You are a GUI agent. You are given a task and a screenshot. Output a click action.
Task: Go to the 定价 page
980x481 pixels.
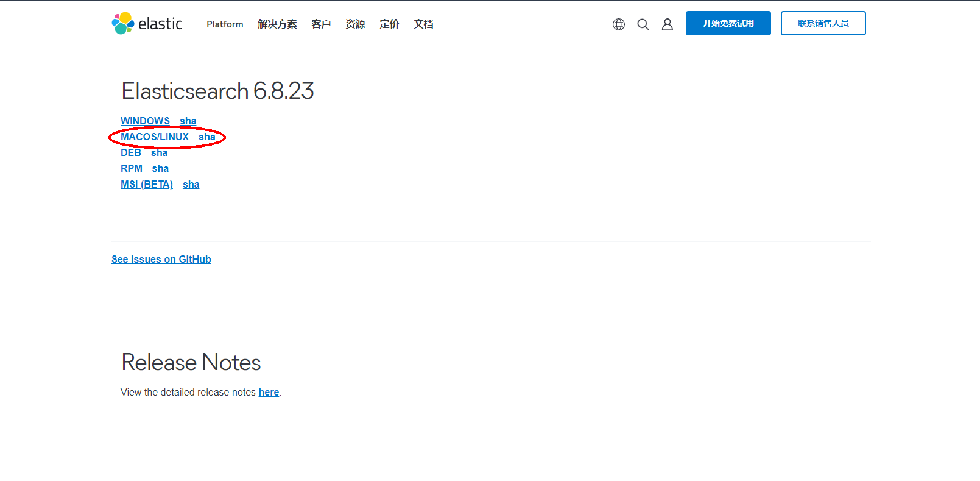(389, 24)
